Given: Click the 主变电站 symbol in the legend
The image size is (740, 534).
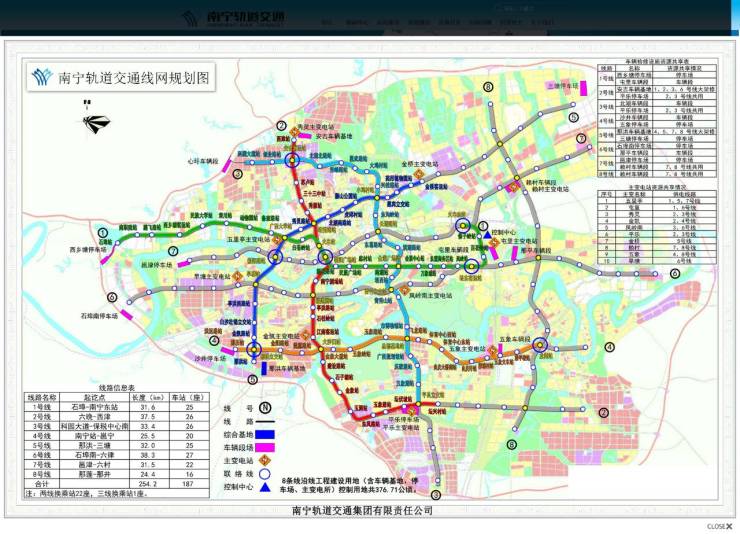Looking at the screenshot, I should (x=266, y=461).
